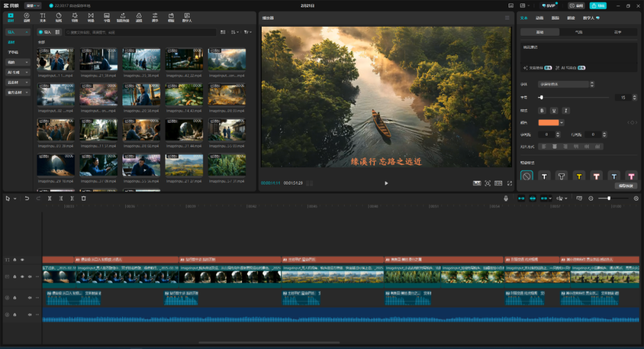This screenshot has height=349, width=644.
Task: Expand the Mine (我的) sidebar section
Action: tap(17, 63)
